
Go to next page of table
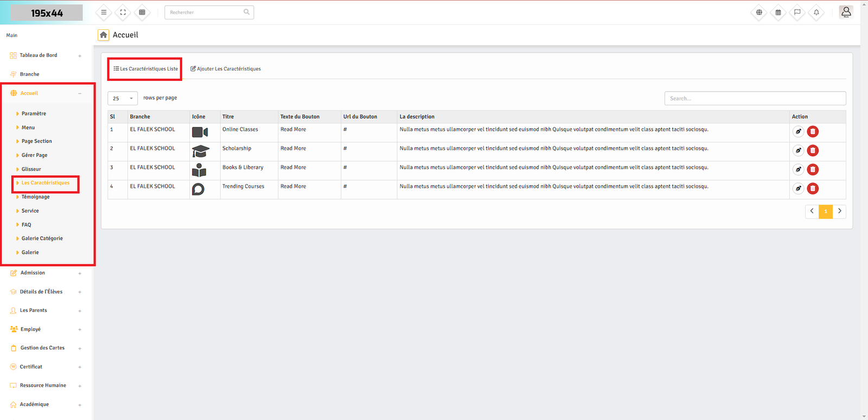pos(839,211)
